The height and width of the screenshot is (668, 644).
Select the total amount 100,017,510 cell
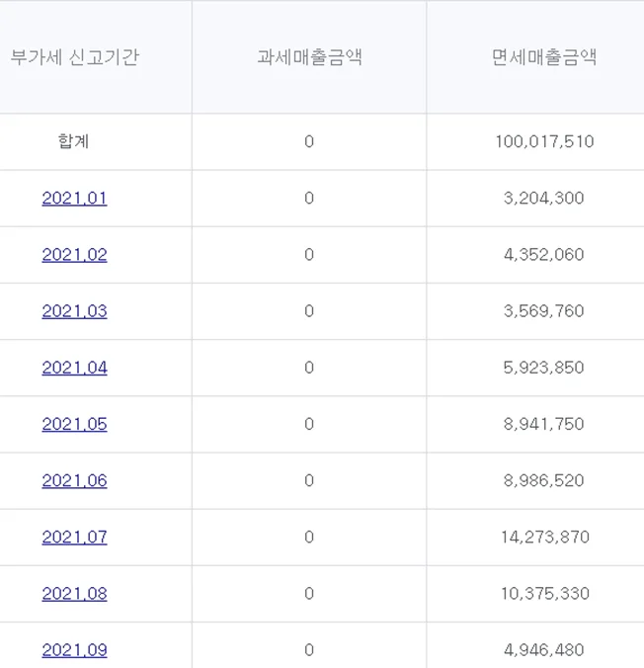click(x=544, y=141)
